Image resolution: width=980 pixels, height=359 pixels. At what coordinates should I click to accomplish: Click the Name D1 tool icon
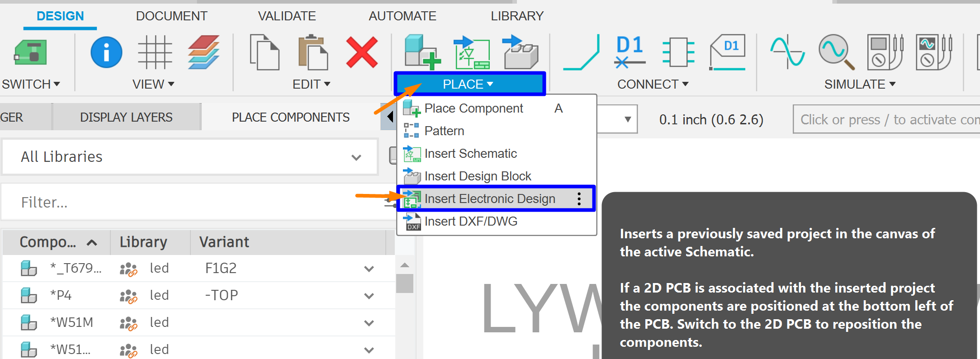[x=629, y=52]
